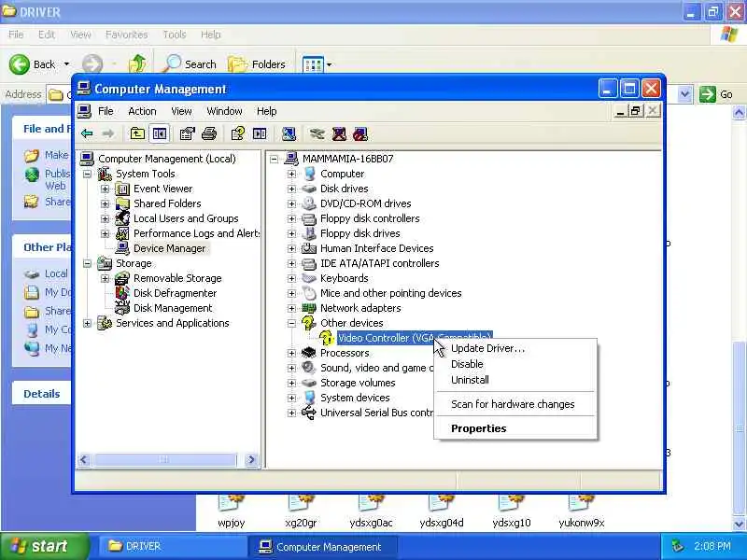Viewport: 747px width, 560px height.
Task: Open View menu in Computer Management
Action: click(181, 111)
